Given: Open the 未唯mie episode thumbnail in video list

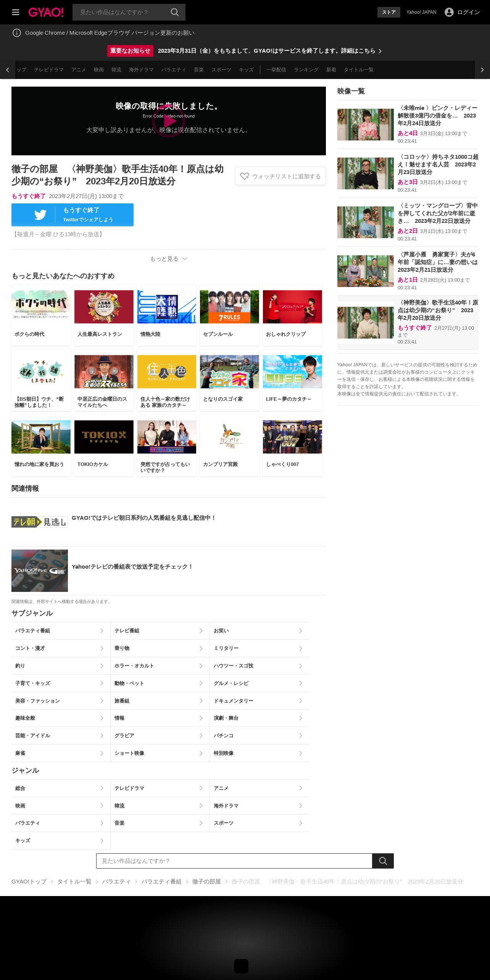Looking at the screenshot, I should [x=366, y=124].
